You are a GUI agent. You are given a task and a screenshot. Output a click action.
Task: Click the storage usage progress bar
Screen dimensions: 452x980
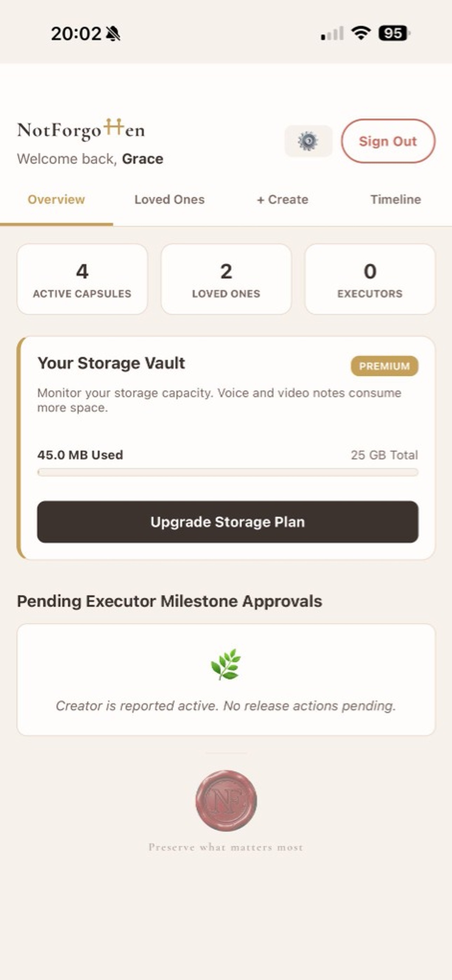(x=227, y=472)
